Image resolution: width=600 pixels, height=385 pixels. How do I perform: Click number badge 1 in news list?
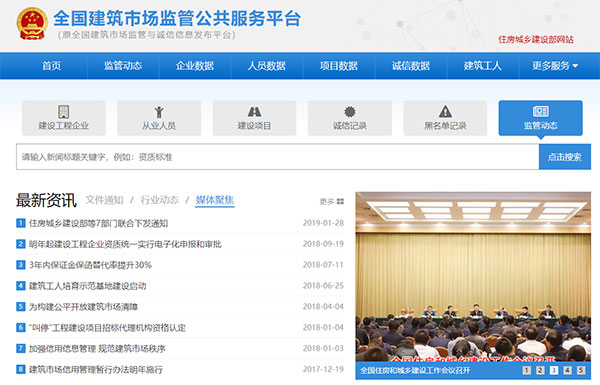coord(21,223)
